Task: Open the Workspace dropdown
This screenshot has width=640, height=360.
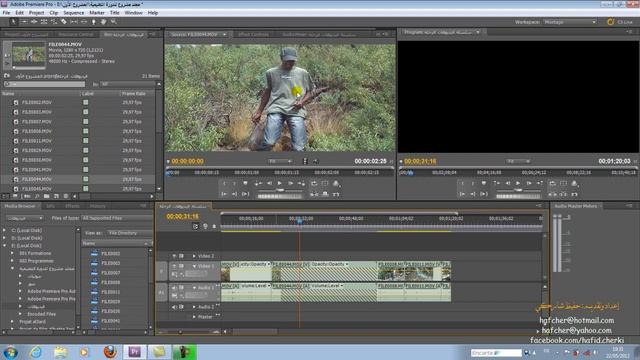Action: pos(570,22)
